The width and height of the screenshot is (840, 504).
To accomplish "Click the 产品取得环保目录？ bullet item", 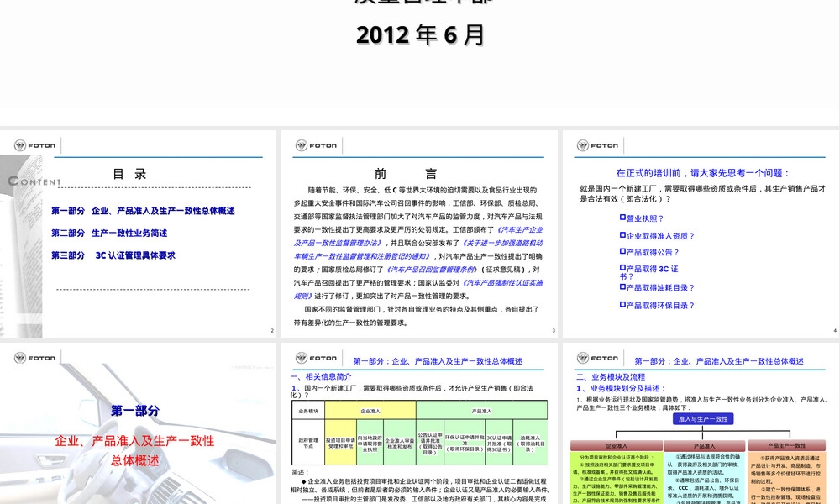I will click(658, 305).
